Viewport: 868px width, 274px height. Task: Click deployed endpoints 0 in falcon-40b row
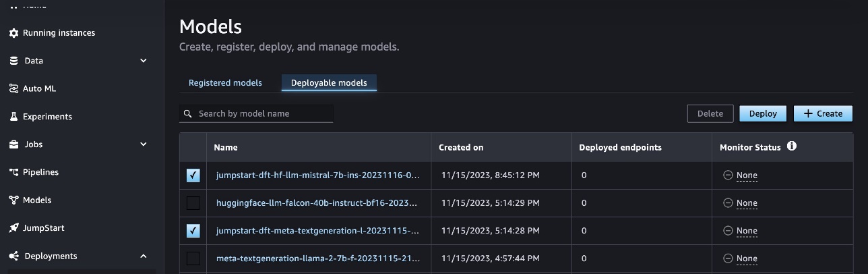[x=584, y=202]
